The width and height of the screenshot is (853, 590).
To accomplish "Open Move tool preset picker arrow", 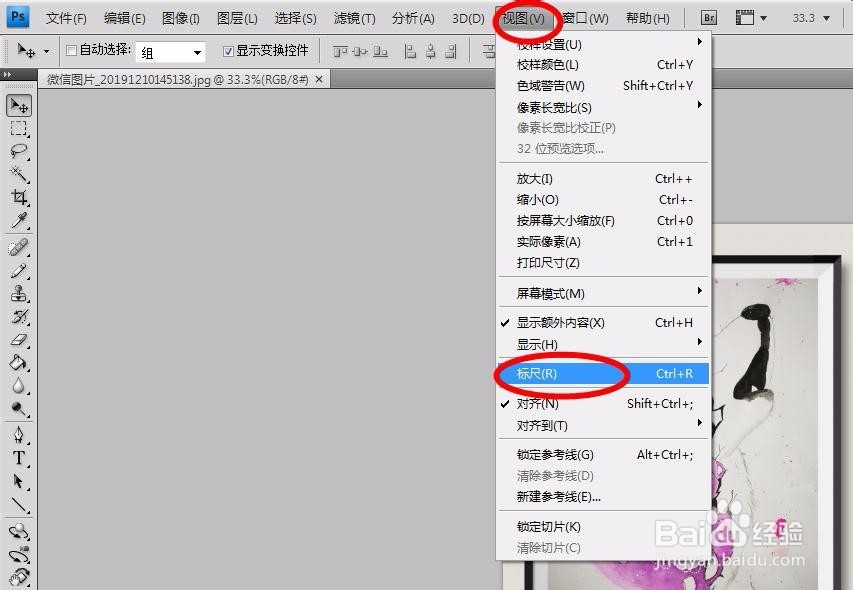I will [46, 52].
